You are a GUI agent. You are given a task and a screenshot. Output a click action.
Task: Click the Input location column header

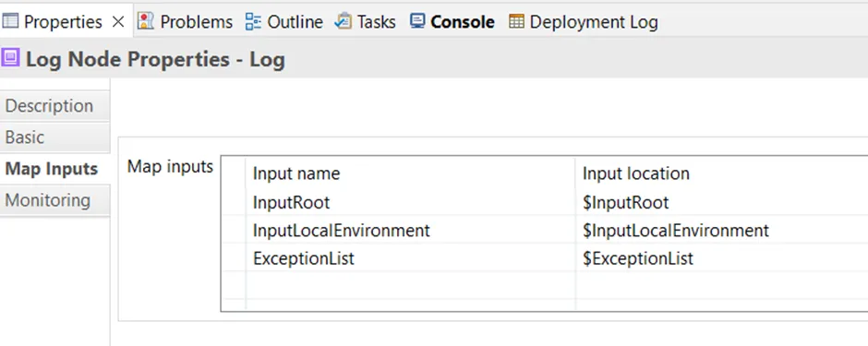[721, 173]
